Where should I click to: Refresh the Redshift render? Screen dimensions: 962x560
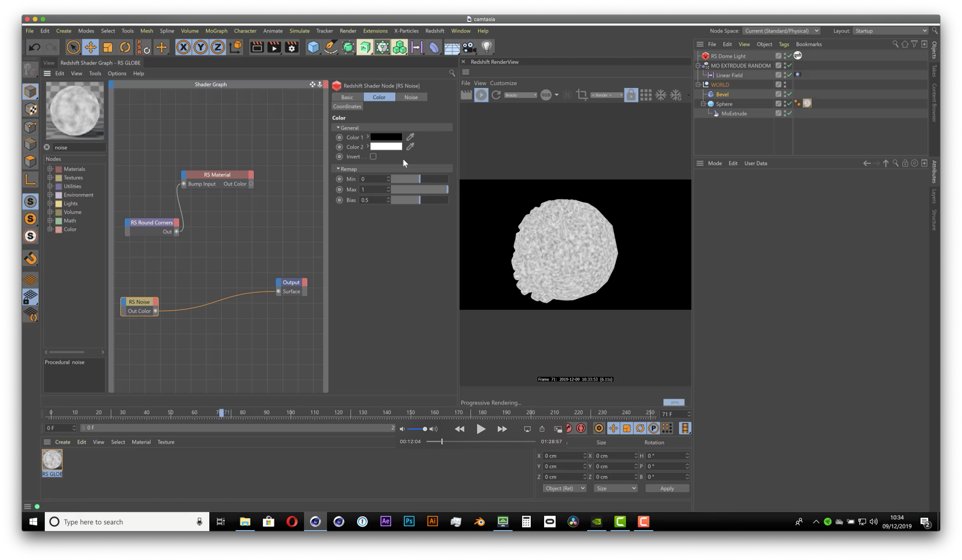496,95
